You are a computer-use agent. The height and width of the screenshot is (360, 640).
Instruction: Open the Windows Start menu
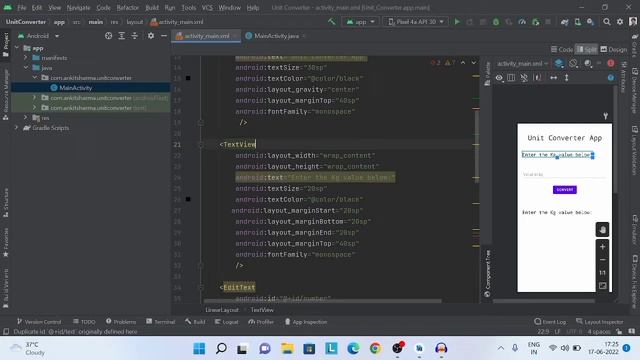coord(199,348)
